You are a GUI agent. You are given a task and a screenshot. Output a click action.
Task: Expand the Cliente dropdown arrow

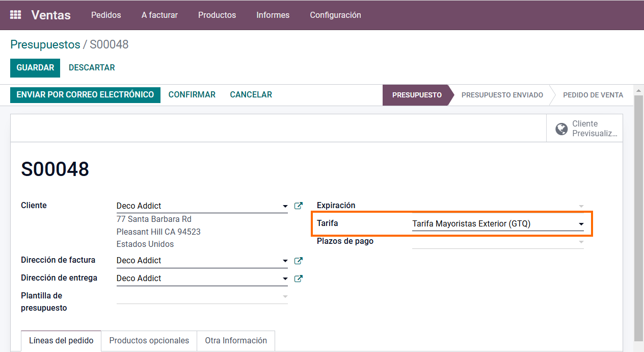coord(285,207)
